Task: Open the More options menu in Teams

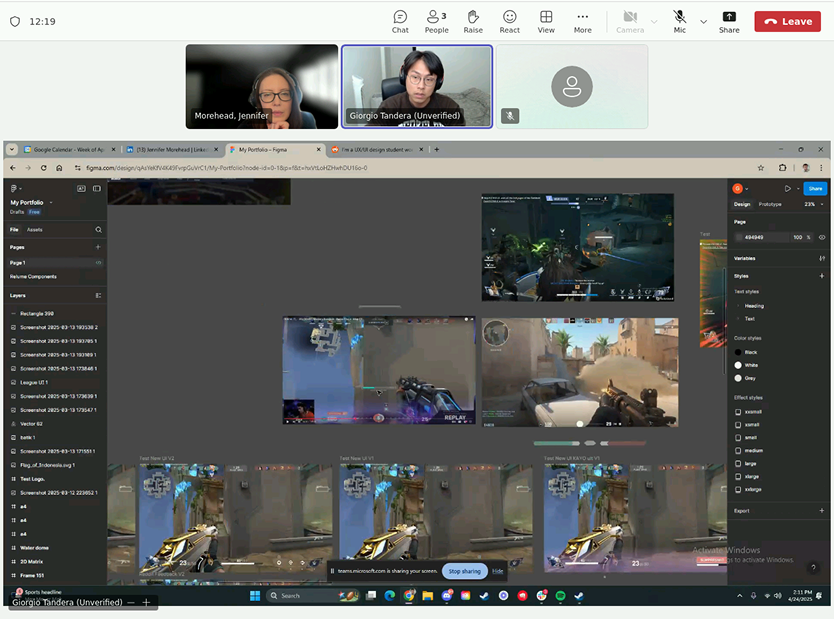Action: pos(582,22)
